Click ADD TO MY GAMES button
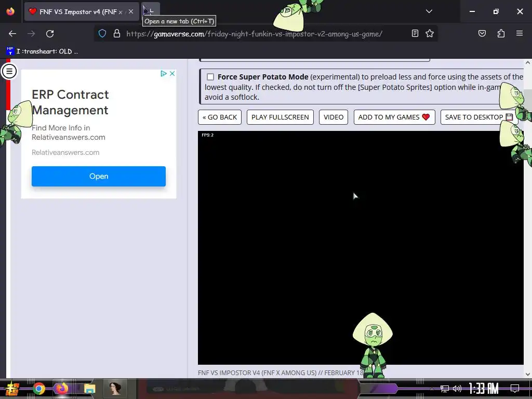The image size is (532, 399). click(394, 117)
